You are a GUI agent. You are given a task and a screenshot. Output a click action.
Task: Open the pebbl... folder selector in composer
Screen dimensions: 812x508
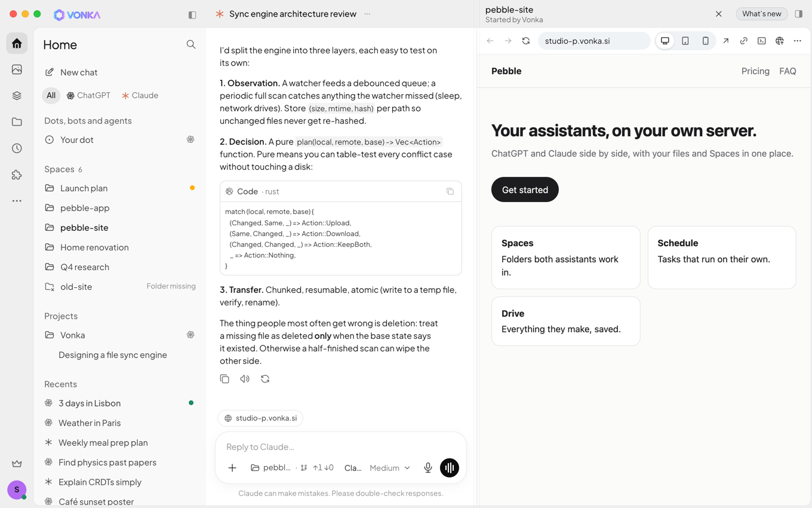click(x=270, y=468)
